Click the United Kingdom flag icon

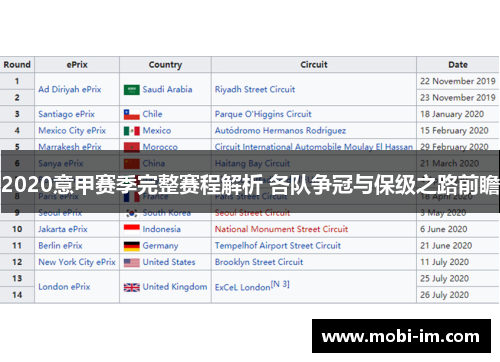[132, 287]
